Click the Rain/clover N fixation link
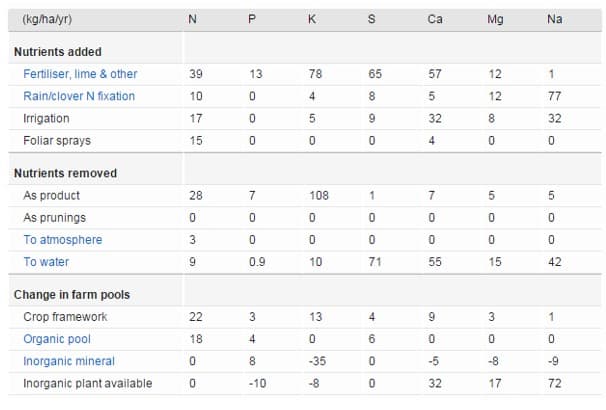The height and width of the screenshot is (410, 606). click(79, 96)
